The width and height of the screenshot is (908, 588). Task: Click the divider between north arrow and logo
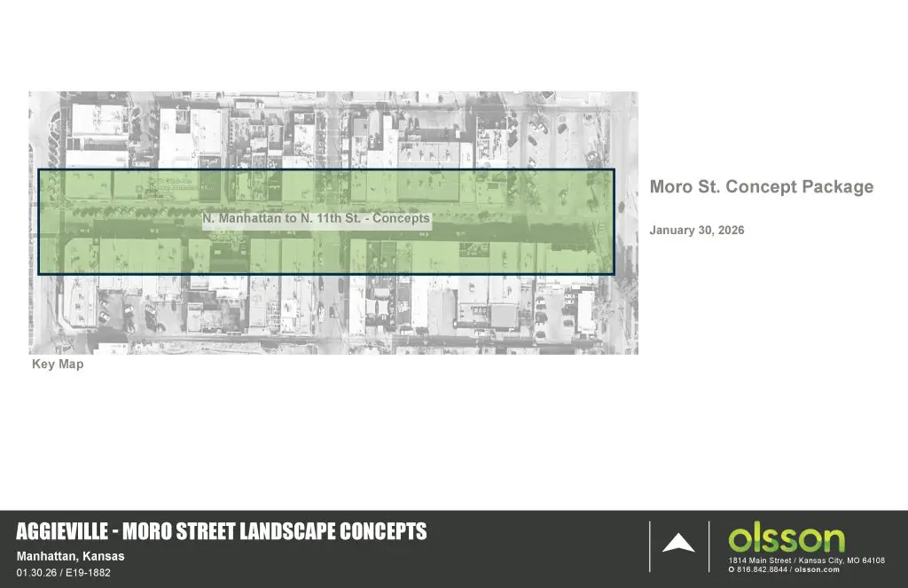(709, 545)
